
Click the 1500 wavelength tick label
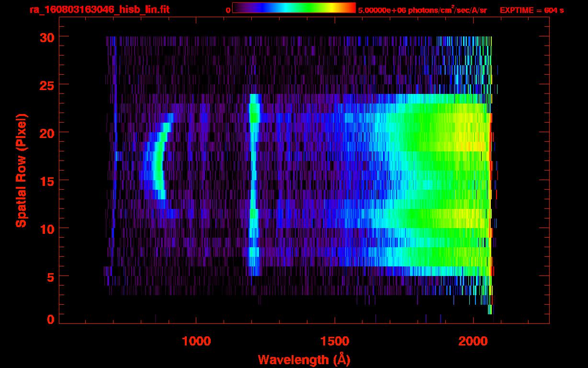pos(335,341)
